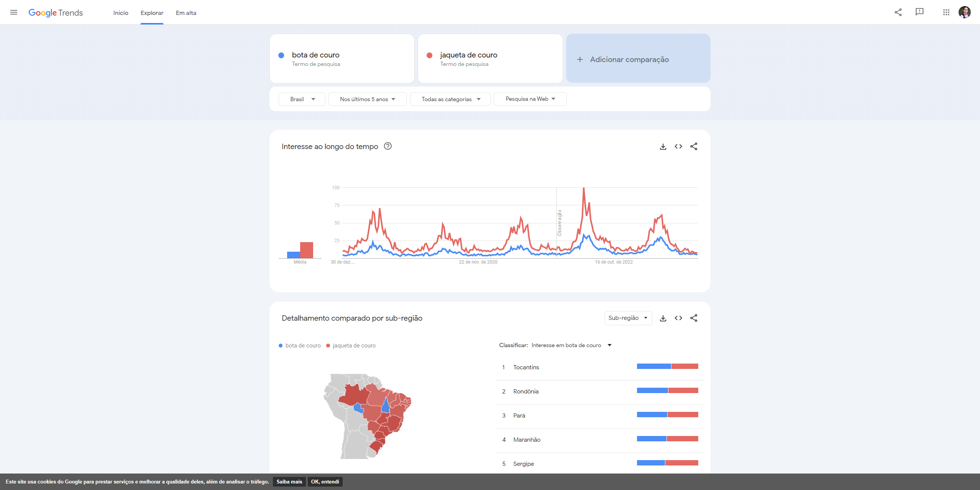Share the current Trends comparison page

[x=898, y=12]
